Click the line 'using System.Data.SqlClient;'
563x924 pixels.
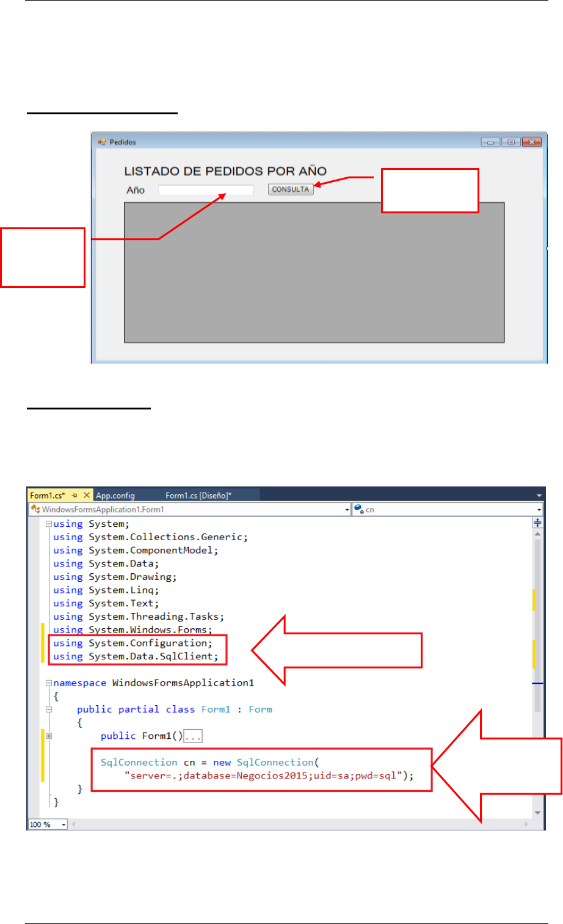(136, 656)
